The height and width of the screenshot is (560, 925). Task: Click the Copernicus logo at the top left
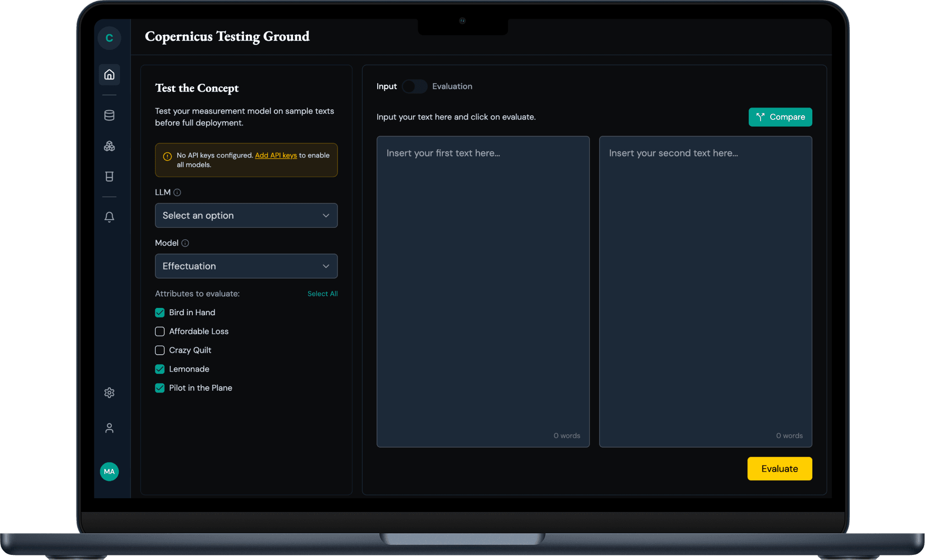(109, 38)
